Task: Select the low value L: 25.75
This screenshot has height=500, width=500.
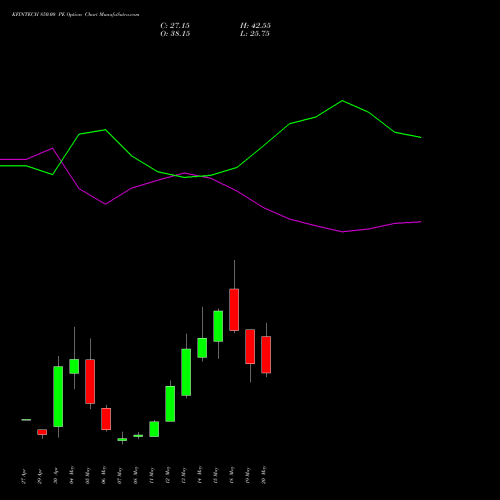Action: point(255,34)
